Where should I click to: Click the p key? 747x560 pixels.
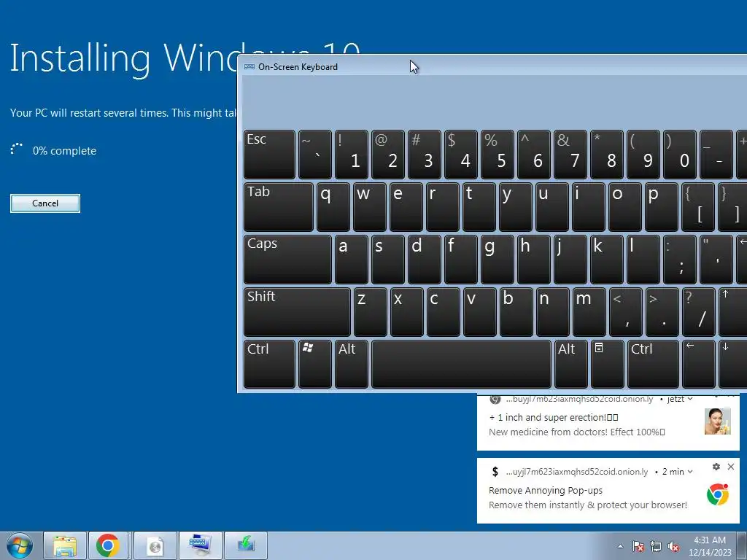(662, 207)
